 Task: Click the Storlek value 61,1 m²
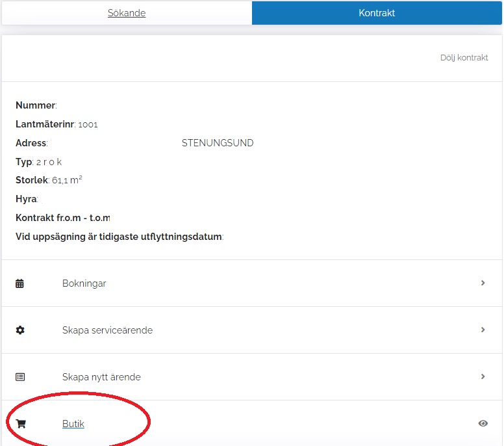pyautogui.click(x=67, y=181)
